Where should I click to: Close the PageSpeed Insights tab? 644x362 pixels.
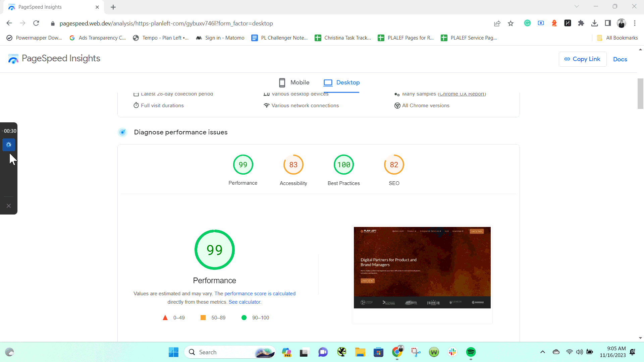(x=97, y=7)
